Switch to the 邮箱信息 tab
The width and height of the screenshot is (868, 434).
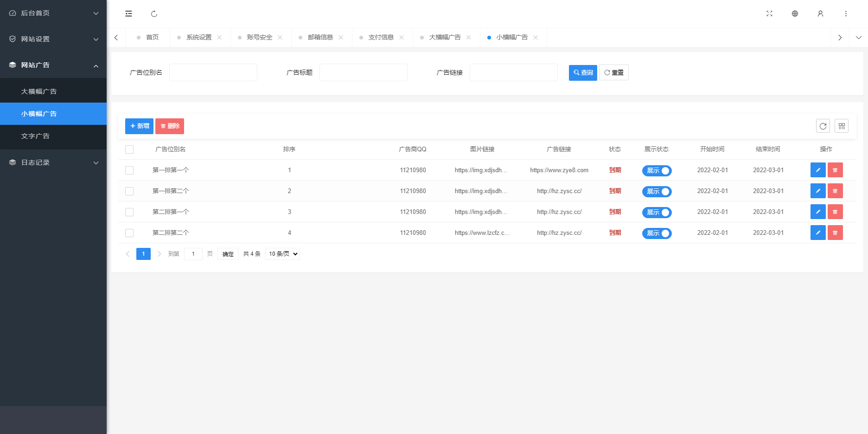(x=320, y=38)
